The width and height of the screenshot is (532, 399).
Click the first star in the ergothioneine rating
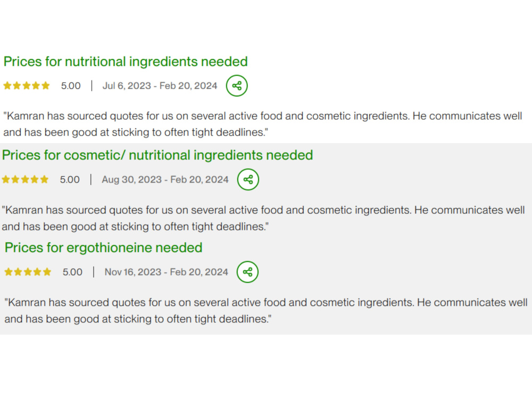[x=9, y=272]
